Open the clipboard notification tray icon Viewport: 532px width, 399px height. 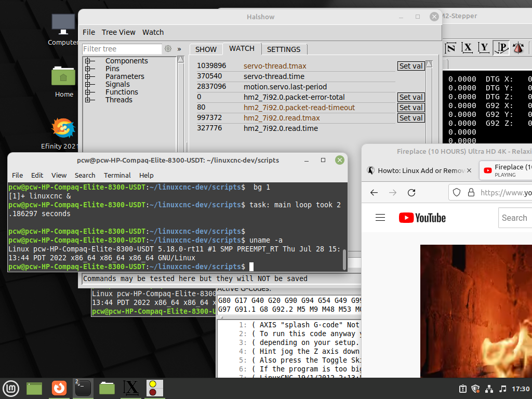pos(462,389)
